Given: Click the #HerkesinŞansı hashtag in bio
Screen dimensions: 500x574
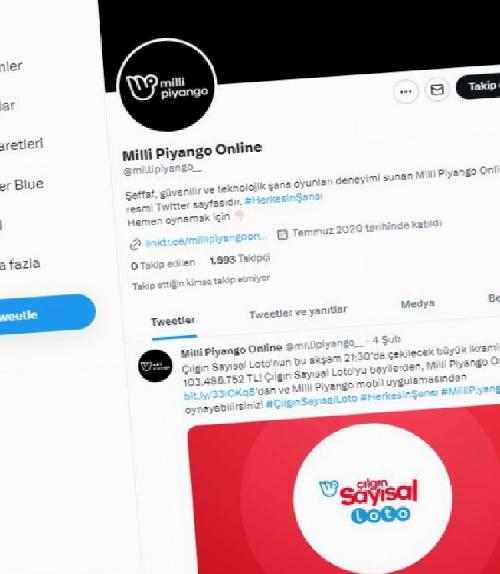Looking at the screenshot, I should coord(283,198).
